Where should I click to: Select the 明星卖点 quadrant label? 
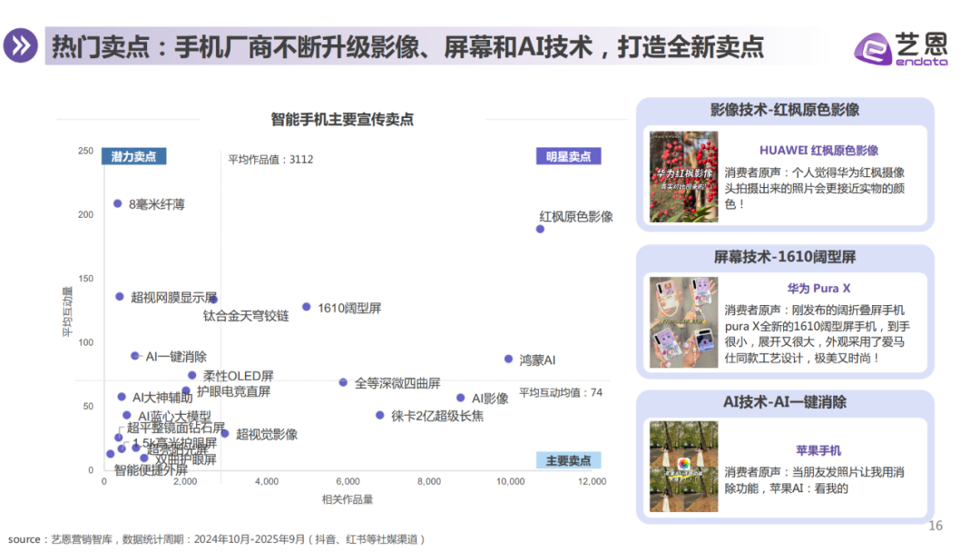(568, 156)
